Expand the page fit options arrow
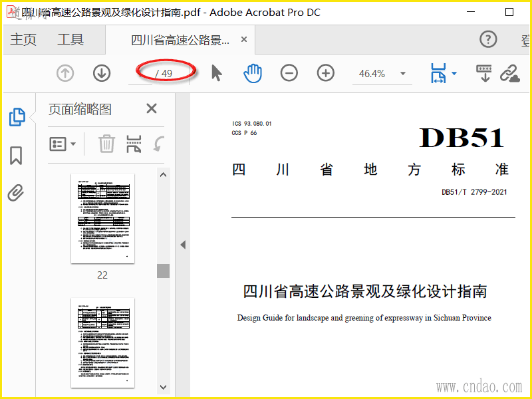Image resolution: width=532 pixels, height=399 pixels. click(x=454, y=73)
